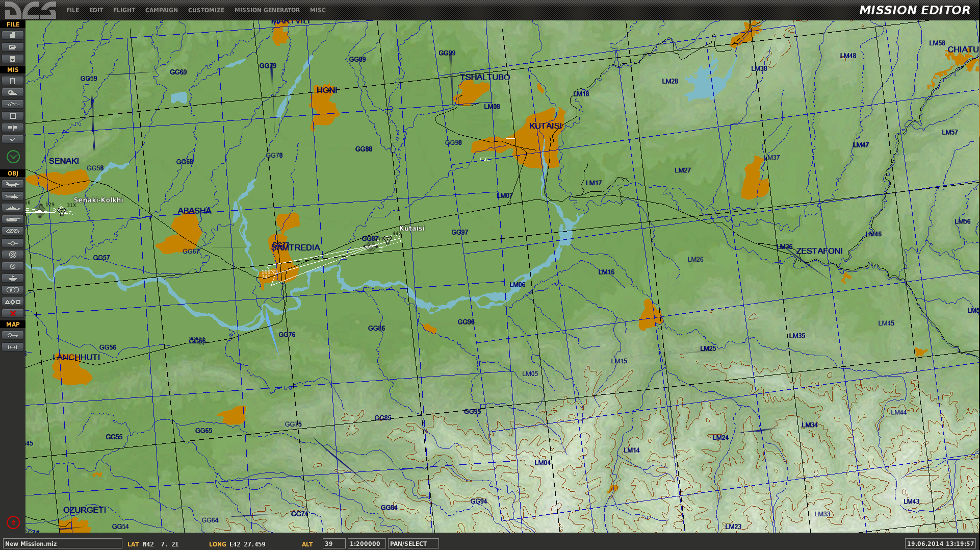Image resolution: width=980 pixels, height=550 pixels.
Task: Click the Senaki-Kolkhi airfield marker on the map
Action: tap(62, 211)
